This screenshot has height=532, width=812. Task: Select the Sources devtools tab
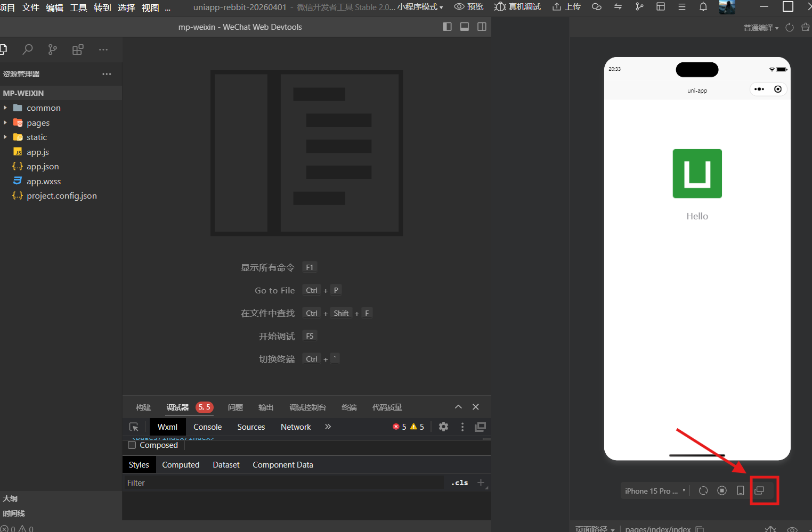[x=251, y=427]
